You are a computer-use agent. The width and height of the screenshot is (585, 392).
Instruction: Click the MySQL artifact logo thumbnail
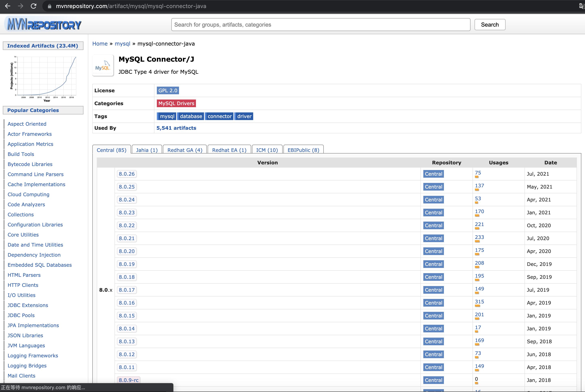click(x=103, y=65)
